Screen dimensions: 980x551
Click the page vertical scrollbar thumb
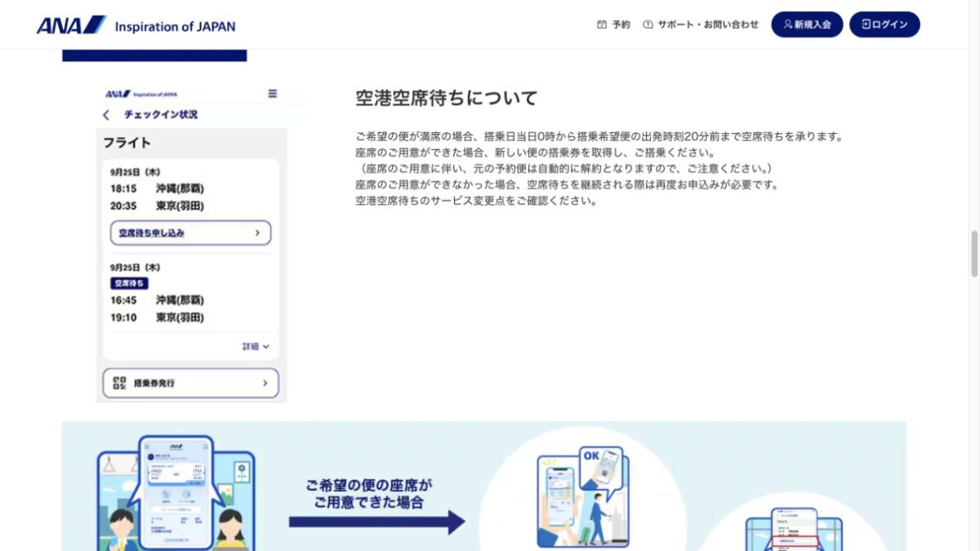(x=973, y=255)
